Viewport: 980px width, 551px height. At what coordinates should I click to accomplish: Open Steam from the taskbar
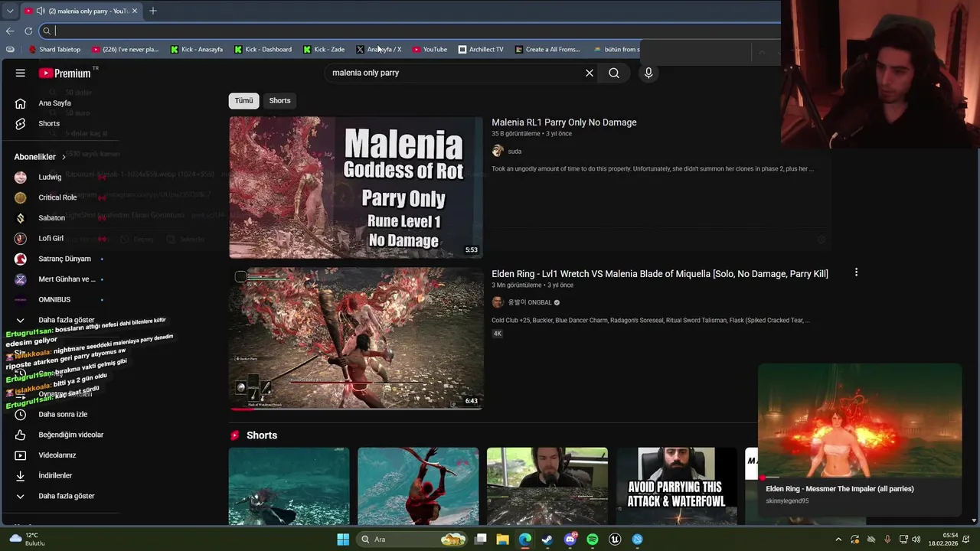pyautogui.click(x=547, y=540)
